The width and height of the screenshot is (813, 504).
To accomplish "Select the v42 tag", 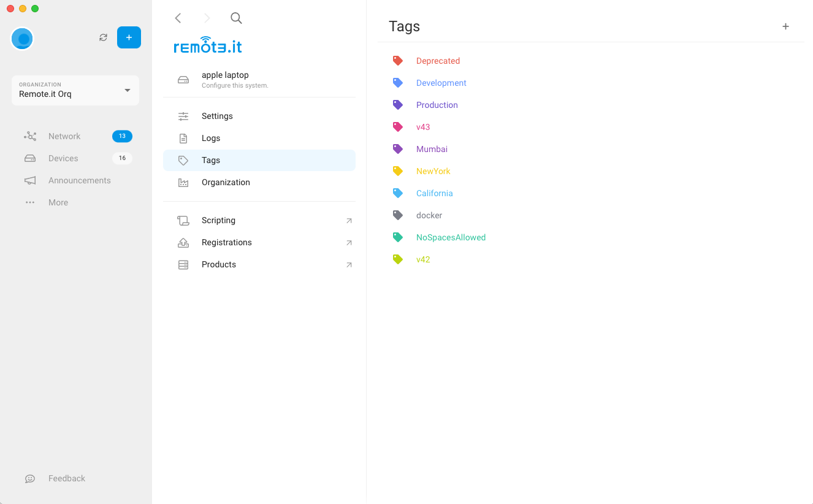I will [423, 259].
